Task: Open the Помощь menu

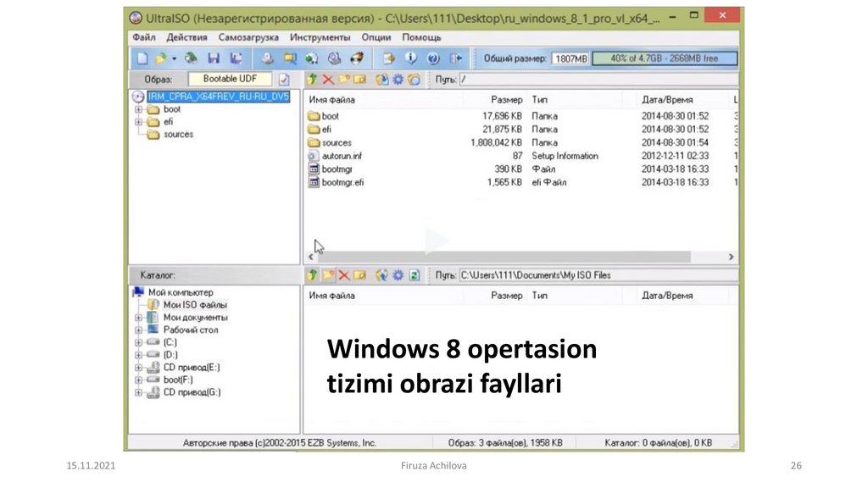Action: pos(422,37)
